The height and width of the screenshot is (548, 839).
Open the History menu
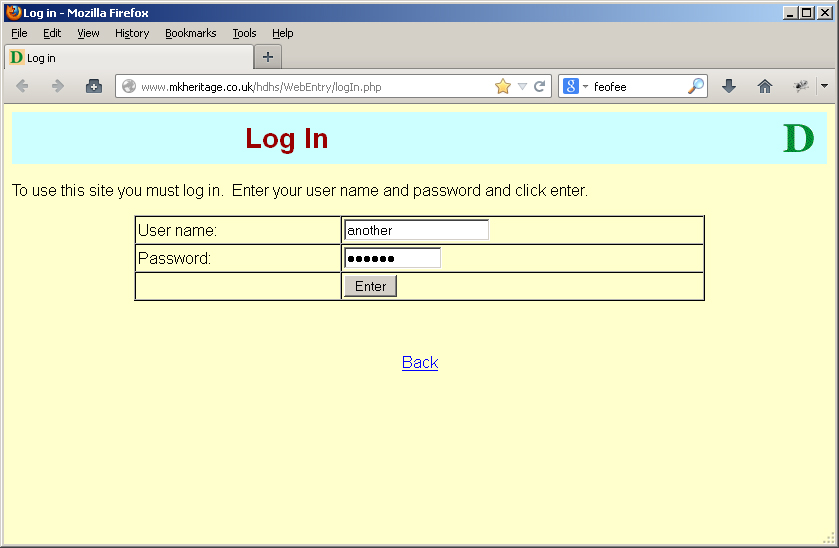[132, 33]
